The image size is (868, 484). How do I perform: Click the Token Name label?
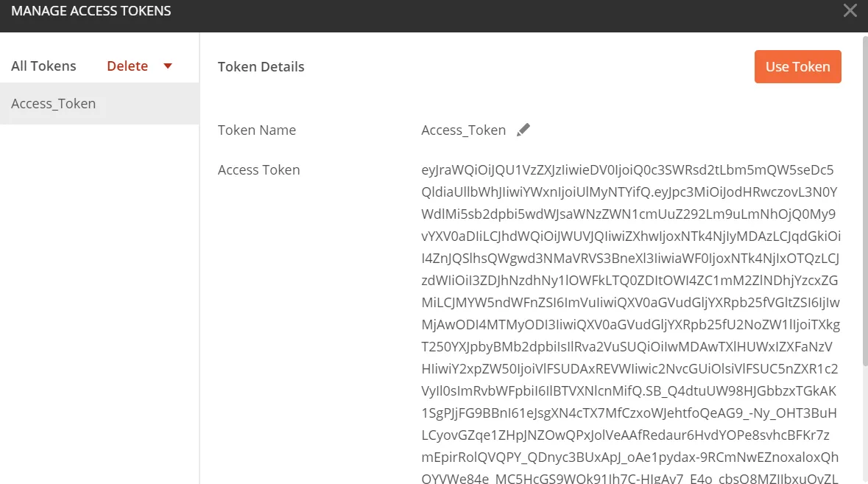[257, 130]
